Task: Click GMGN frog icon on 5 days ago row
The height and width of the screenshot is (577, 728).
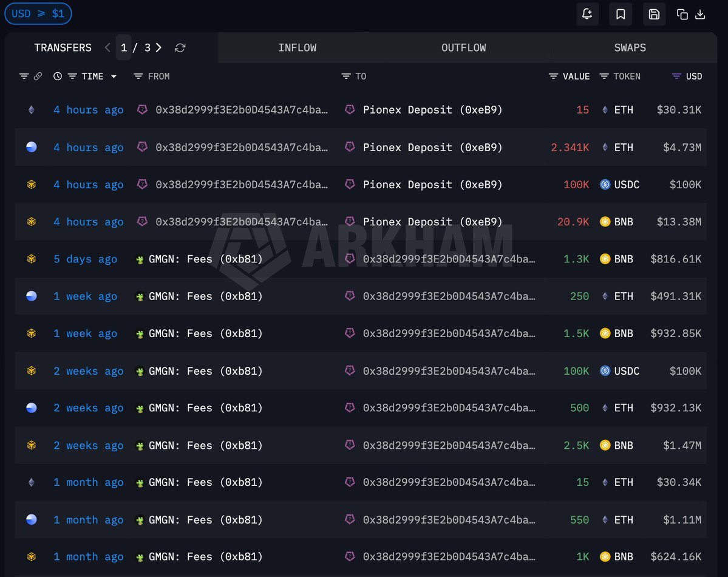Action: 139,259
